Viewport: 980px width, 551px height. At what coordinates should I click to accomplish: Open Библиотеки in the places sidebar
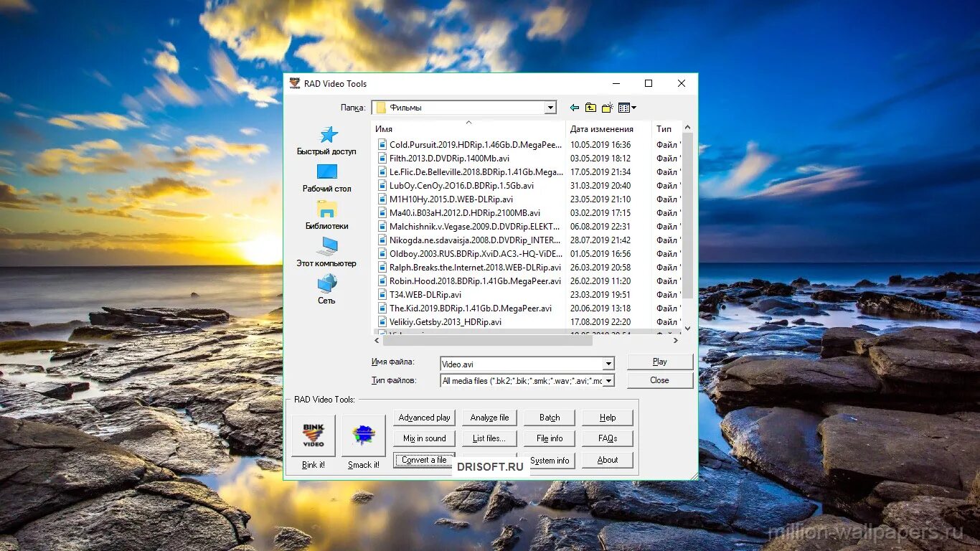point(327,215)
